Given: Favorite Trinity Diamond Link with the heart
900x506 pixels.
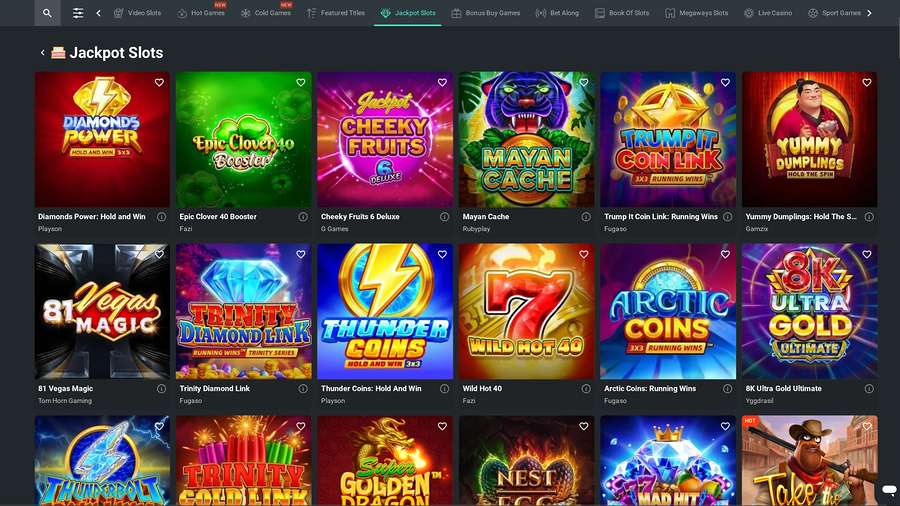Looking at the screenshot, I should pyautogui.click(x=301, y=254).
